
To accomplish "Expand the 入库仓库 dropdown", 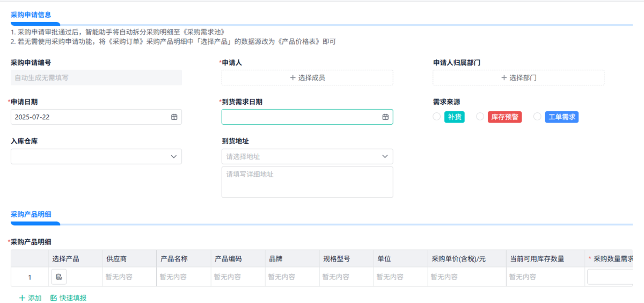I will pyautogui.click(x=96, y=156).
